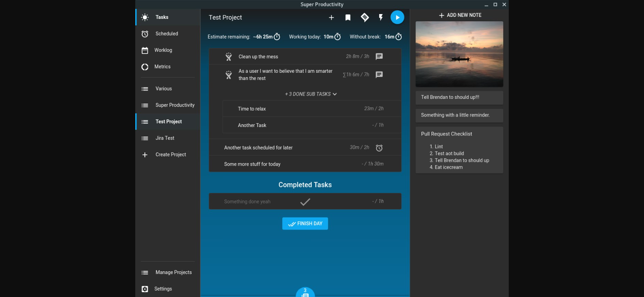
Task: Select the Super Productivity project
Action: pyautogui.click(x=175, y=105)
